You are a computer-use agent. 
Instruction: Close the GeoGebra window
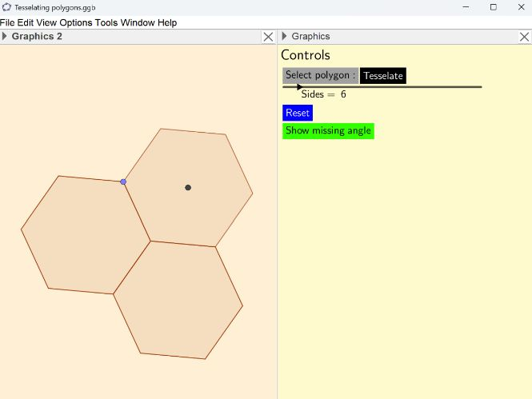521,7
